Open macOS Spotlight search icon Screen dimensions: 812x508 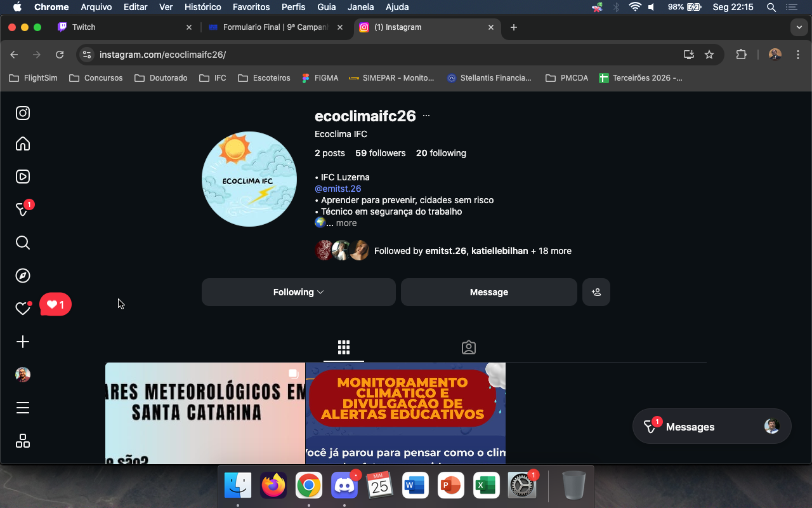771,7
